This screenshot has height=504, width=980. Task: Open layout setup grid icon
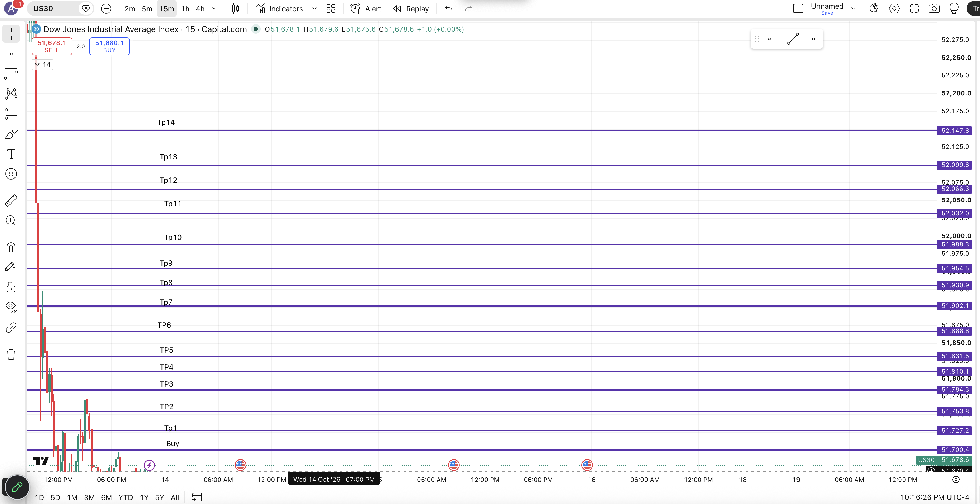click(331, 8)
